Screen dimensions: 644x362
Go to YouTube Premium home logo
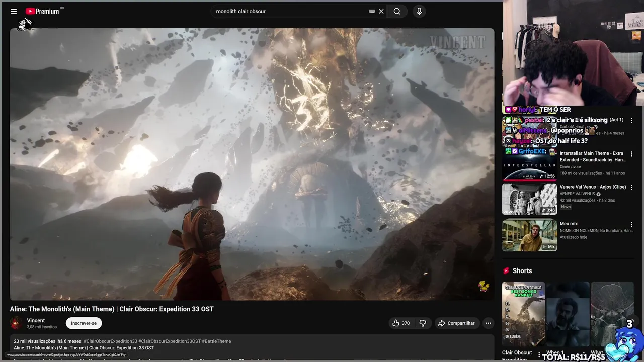pyautogui.click(x=43, y=11)
